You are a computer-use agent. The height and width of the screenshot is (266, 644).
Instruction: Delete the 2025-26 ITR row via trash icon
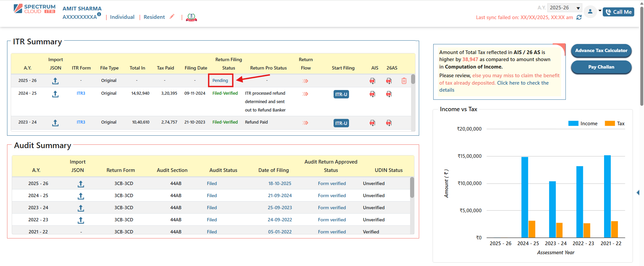pos(404,81)
